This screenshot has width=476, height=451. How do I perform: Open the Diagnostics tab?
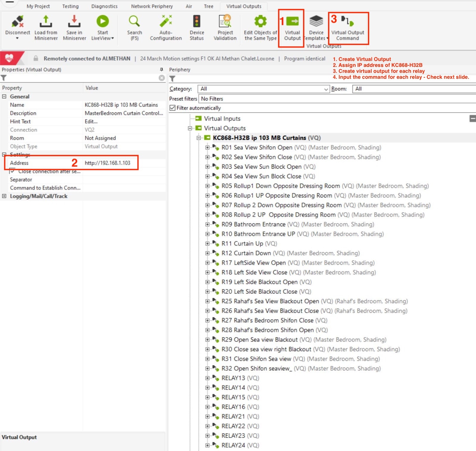104,6
